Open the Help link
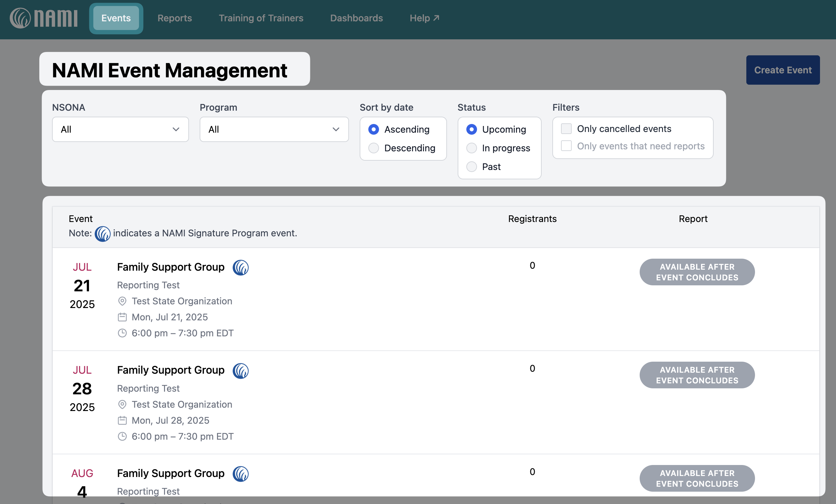The width and height of the screenshot is (836, 504). [x=424, y=18]
